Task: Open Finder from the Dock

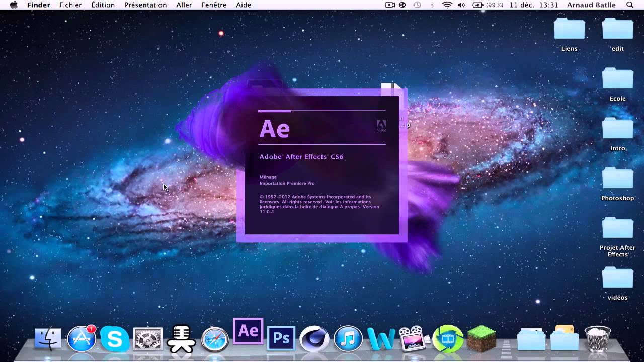Action: tap(48, 339)
